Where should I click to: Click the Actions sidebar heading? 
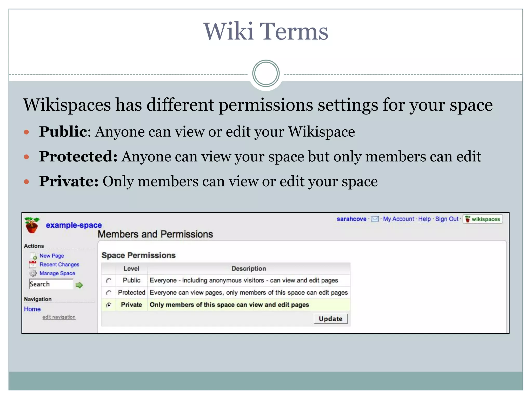point(34,246)
